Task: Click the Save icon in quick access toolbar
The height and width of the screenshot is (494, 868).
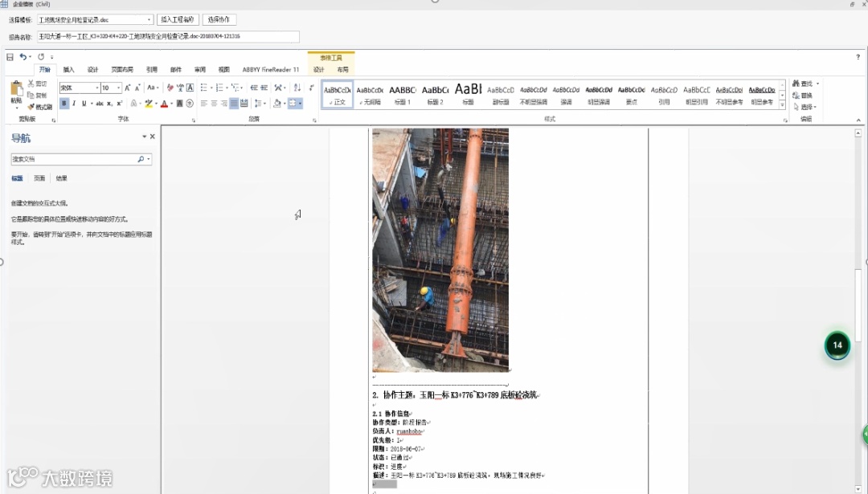Action: click(10, 57)
